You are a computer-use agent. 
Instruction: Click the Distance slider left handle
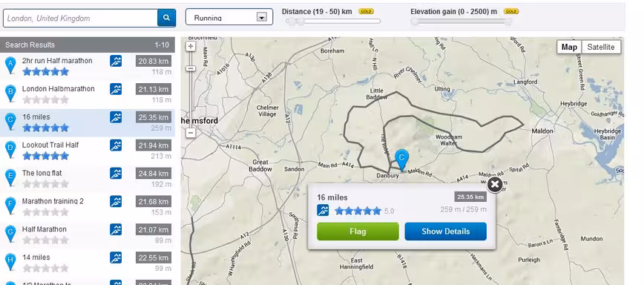(x=291, y=22)
